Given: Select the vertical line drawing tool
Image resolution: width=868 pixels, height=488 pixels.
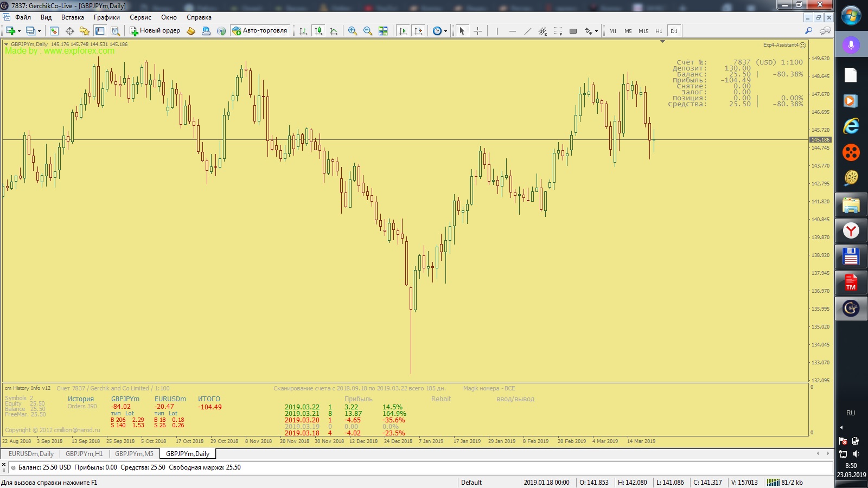Looking at the screenshot, I should (x=497, y=31).
